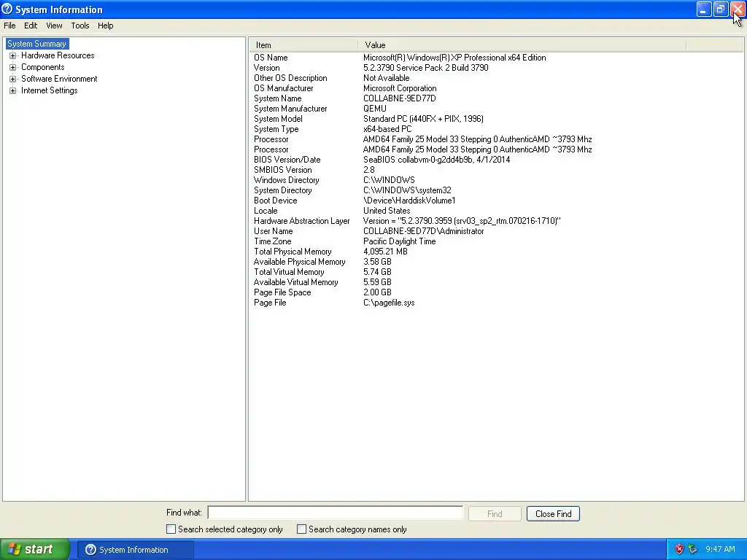This screenshot has width=747, height=560.
Task: Click System Information taskbar button
Action: coord(135,550)
